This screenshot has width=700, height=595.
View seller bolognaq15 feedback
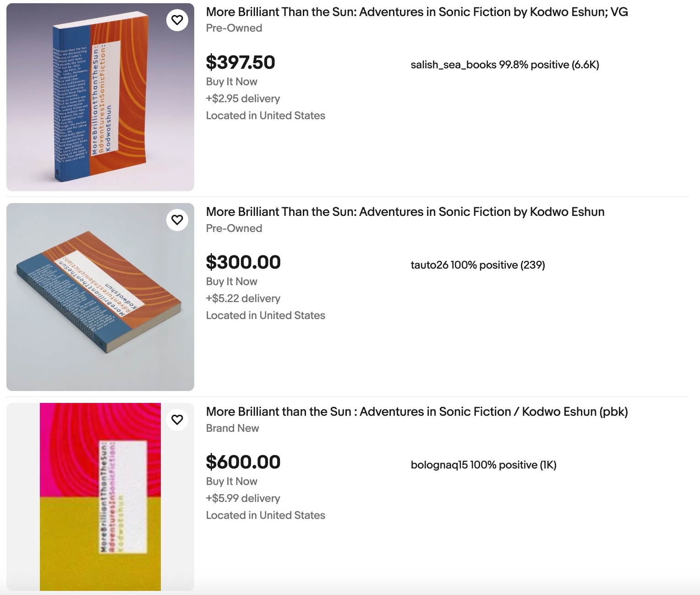pos(483,465)
